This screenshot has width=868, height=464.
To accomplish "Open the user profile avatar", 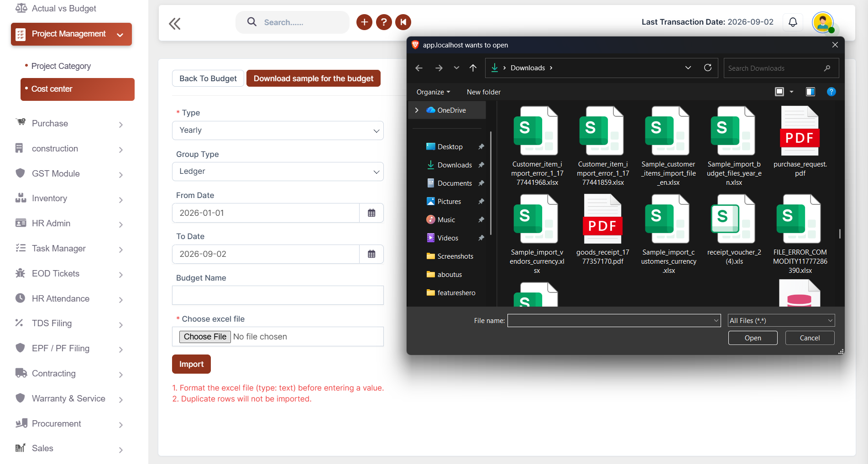I will pos(823,22).
